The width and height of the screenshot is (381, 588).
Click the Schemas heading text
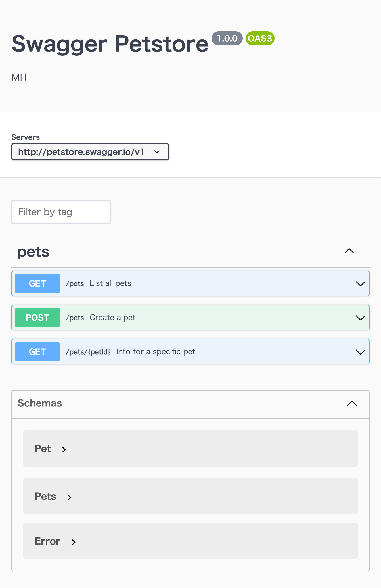[40, 403]
